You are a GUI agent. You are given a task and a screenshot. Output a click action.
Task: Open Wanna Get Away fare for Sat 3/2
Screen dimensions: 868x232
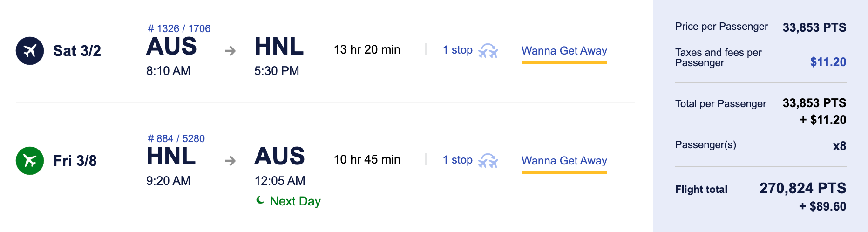[564, 51]
